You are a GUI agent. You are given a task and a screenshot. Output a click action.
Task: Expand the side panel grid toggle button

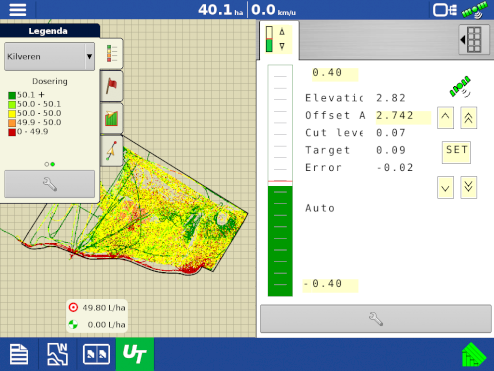(x=473, y=40)
